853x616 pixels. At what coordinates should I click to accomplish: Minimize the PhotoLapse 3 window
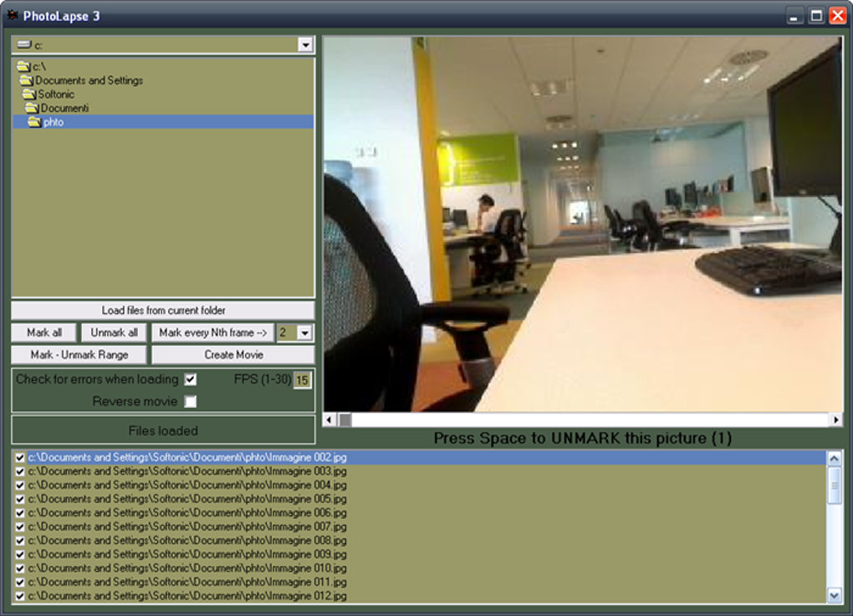point(794,16)
